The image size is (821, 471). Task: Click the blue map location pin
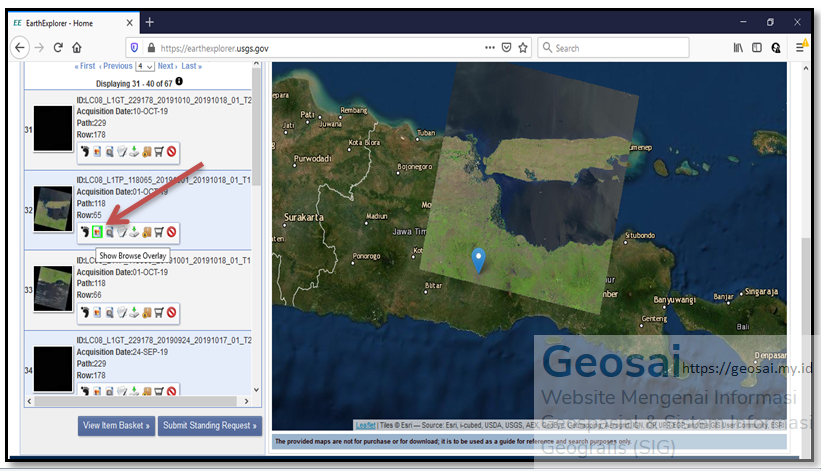pyautogui.click(x=478, y=260)
